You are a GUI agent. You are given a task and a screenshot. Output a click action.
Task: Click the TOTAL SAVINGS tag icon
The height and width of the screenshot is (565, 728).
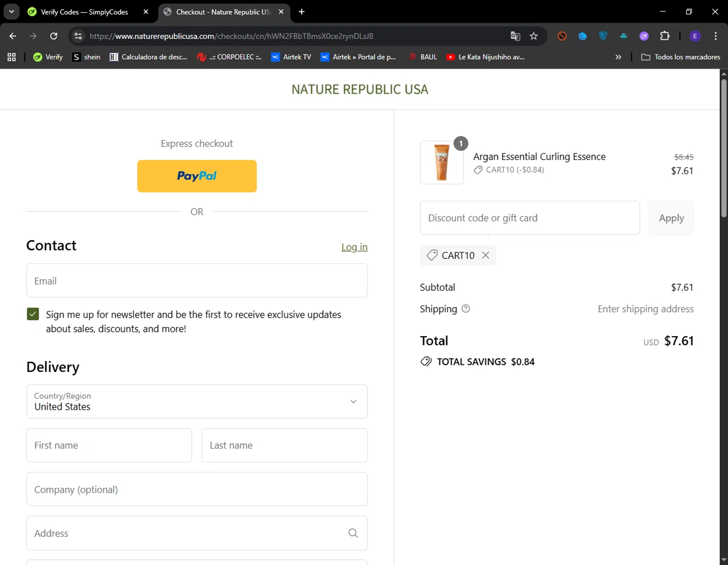(x=426, y=361)
